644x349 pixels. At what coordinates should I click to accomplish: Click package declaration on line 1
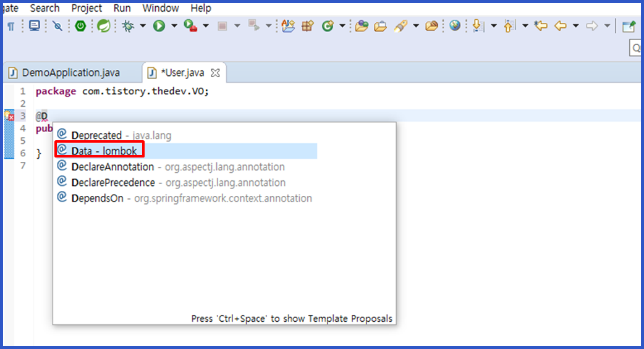(x=122, y=91)
